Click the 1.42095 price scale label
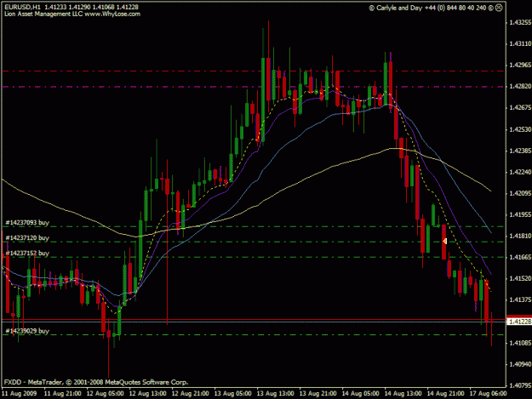The height and width of the screenshot is (399, 532). click(520, 194)
